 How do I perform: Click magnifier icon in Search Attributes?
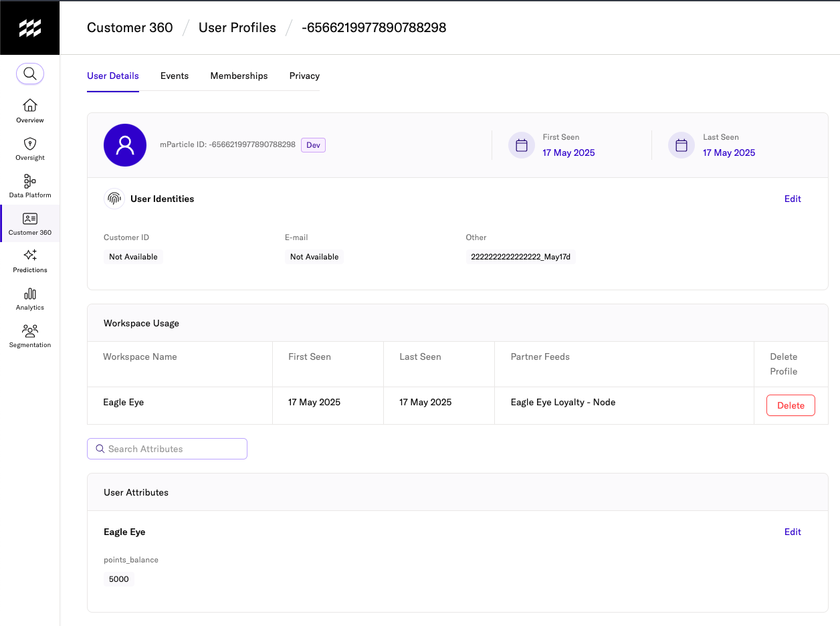coord(100,449)
